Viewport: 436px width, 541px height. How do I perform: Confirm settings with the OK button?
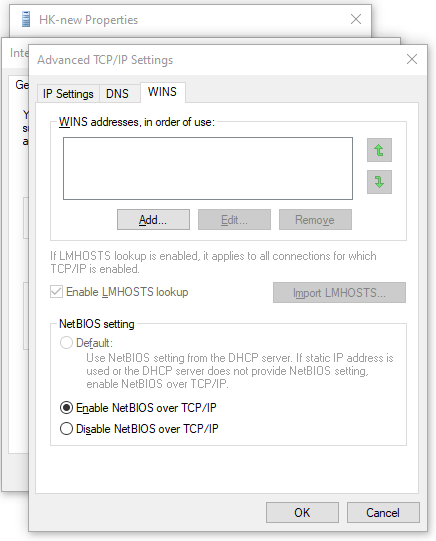(302, 512)
